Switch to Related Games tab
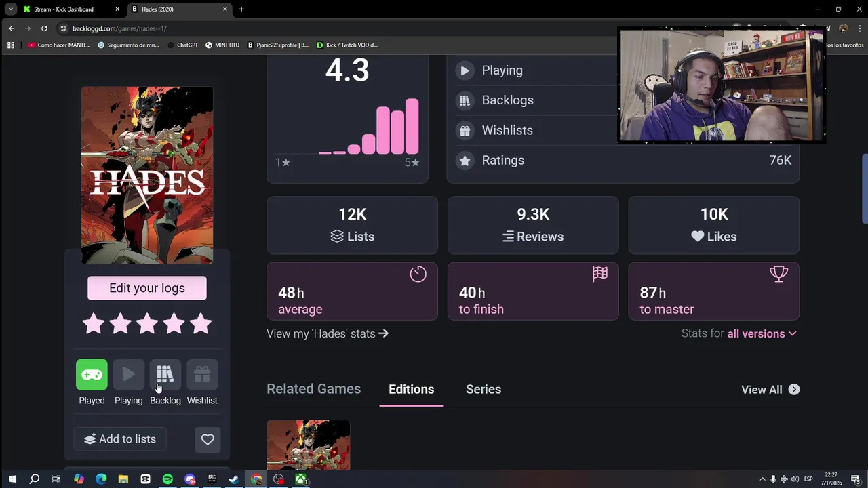868x488 pixels. [313, 389]
